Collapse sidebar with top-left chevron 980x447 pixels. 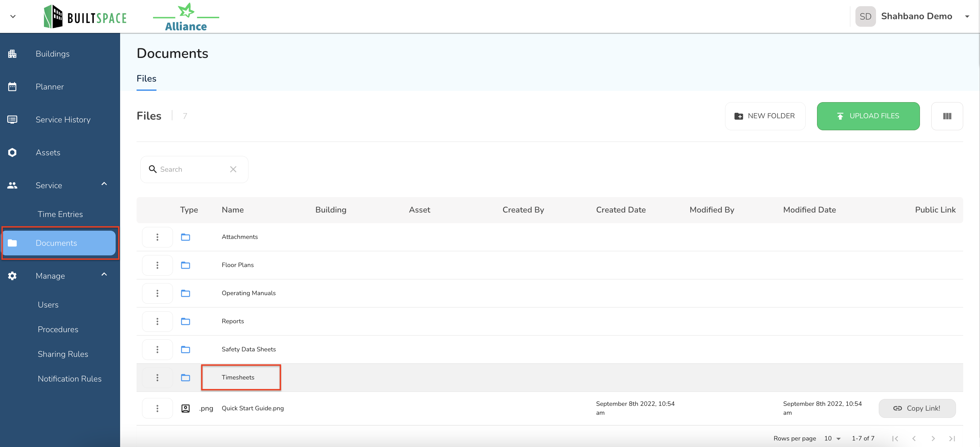point(13,16)
